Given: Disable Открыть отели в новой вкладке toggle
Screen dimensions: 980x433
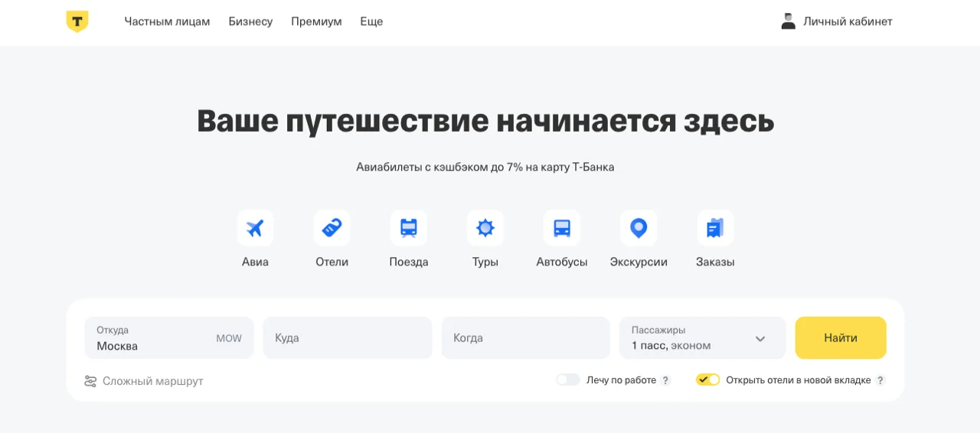Looking at the screenshot, I should tap(707, 380).
